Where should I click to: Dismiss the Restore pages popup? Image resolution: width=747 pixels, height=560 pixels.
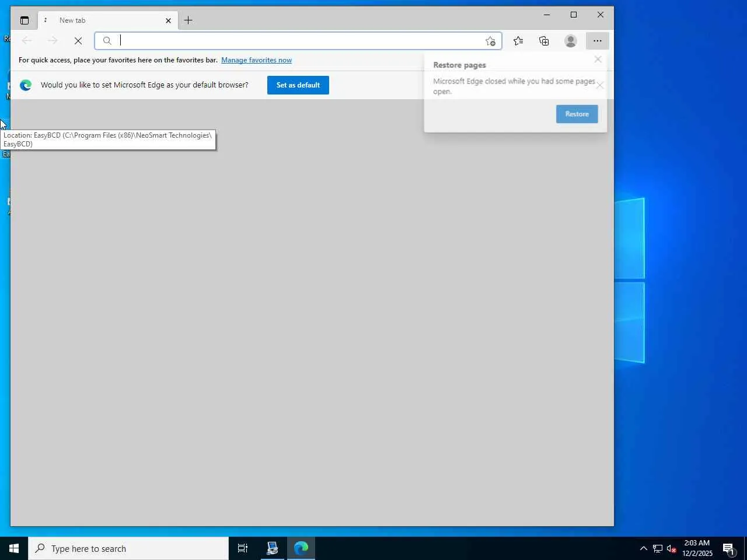pyautogui.click(x=598, y=60)
